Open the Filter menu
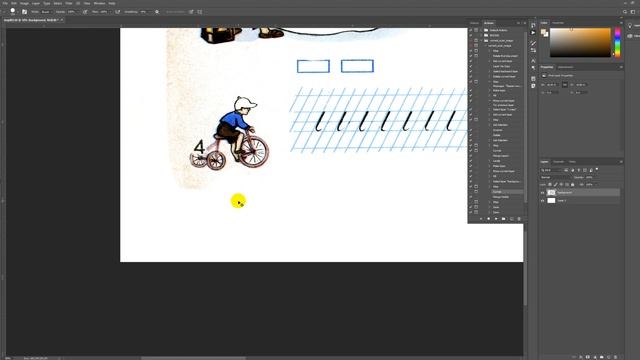The height and width of the screenshot is (360, 640). (x=69, y=3)
